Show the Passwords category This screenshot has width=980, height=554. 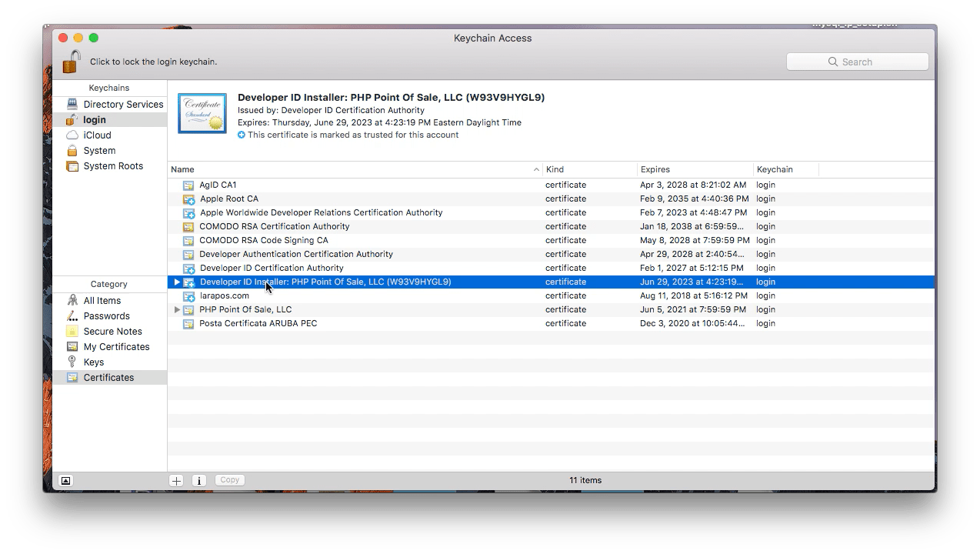click(x=109, y=316)
